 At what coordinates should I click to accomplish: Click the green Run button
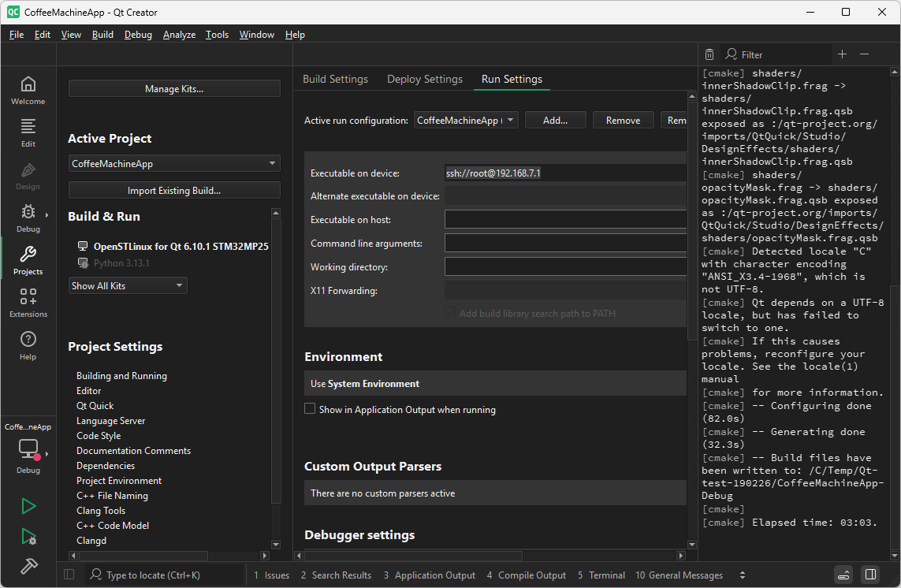pos(28,507)
